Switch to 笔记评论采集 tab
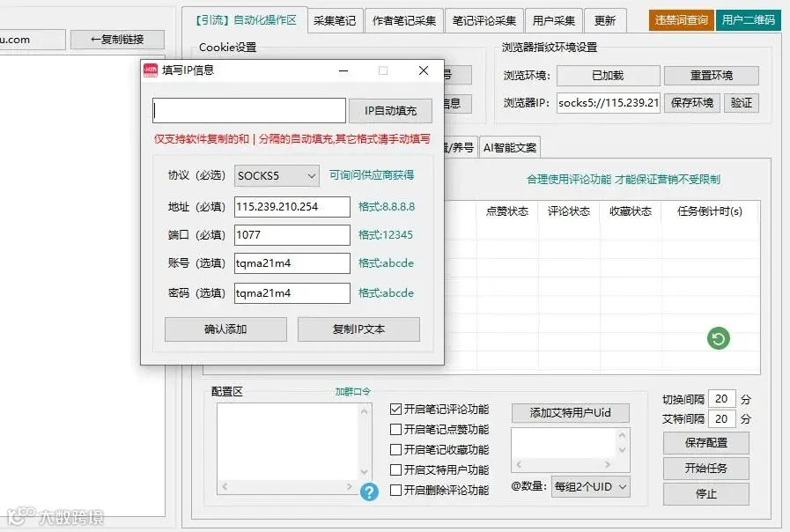 (484, 20)
